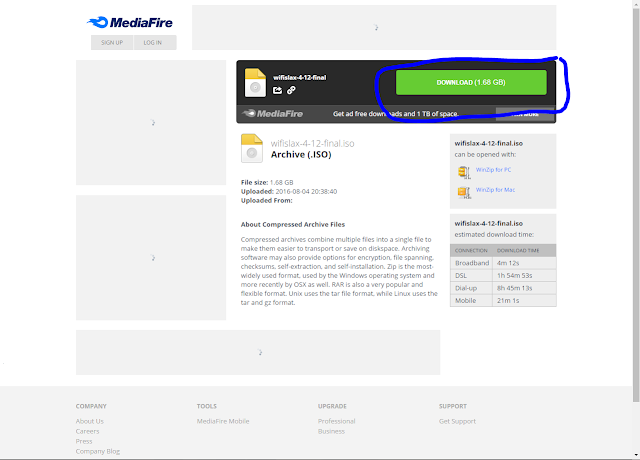Viewport: 640px width, 460px height.
Task: Click the Broadband row in download time table
Action: coord(503,263)
